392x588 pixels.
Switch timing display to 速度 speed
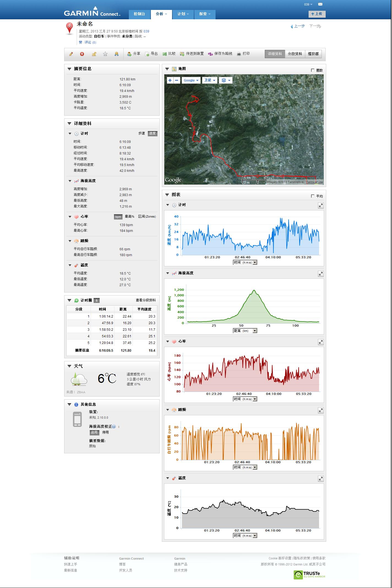click(153, 133)
